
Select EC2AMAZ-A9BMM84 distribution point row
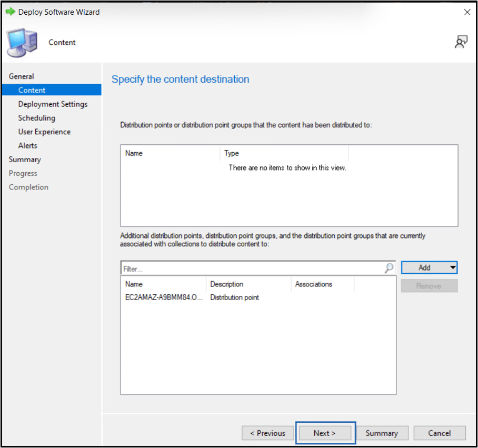tap(258, 297)
